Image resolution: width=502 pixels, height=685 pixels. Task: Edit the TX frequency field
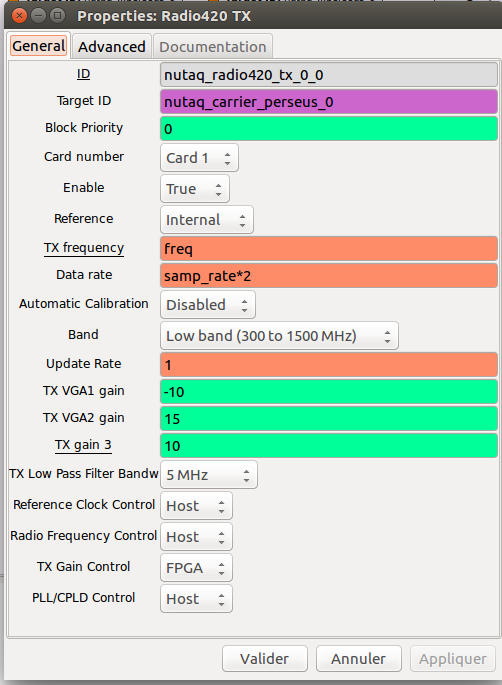329,249
